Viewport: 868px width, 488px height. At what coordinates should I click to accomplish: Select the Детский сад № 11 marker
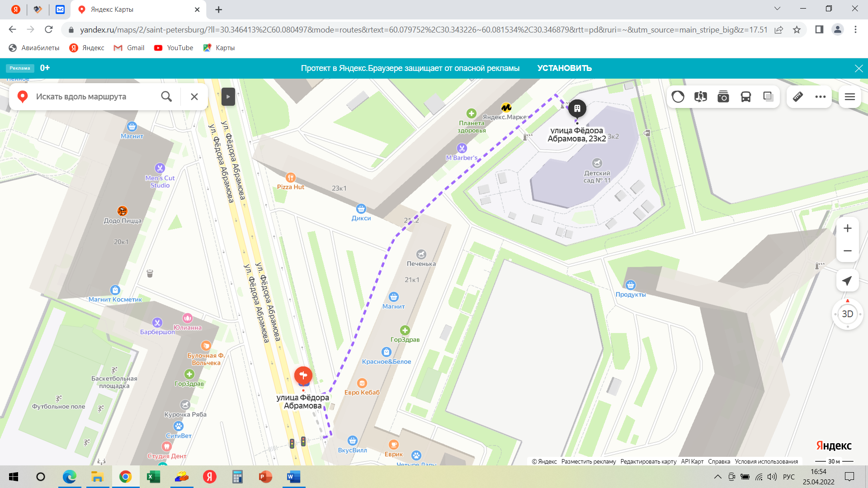(x=597, y=163)
